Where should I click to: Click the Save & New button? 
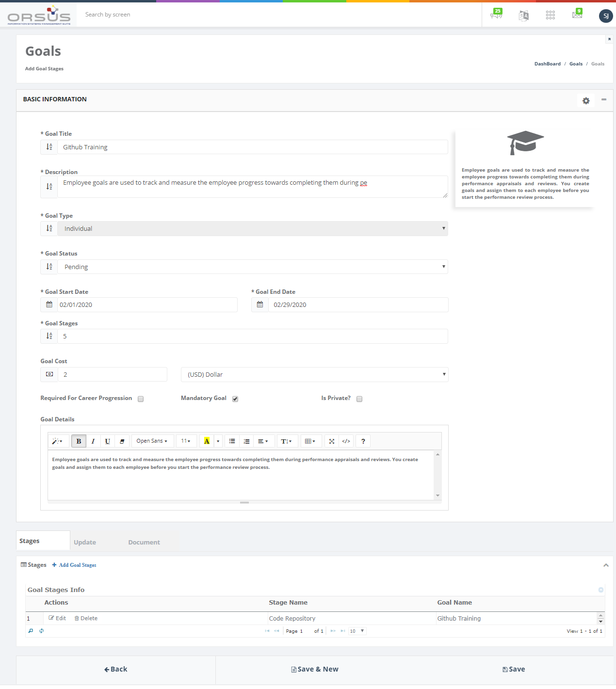(x=315, y=669)
